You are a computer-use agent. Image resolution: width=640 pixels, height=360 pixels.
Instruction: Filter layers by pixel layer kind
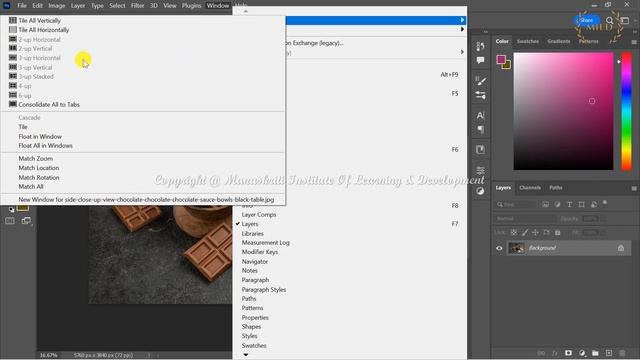pos(545,204)
